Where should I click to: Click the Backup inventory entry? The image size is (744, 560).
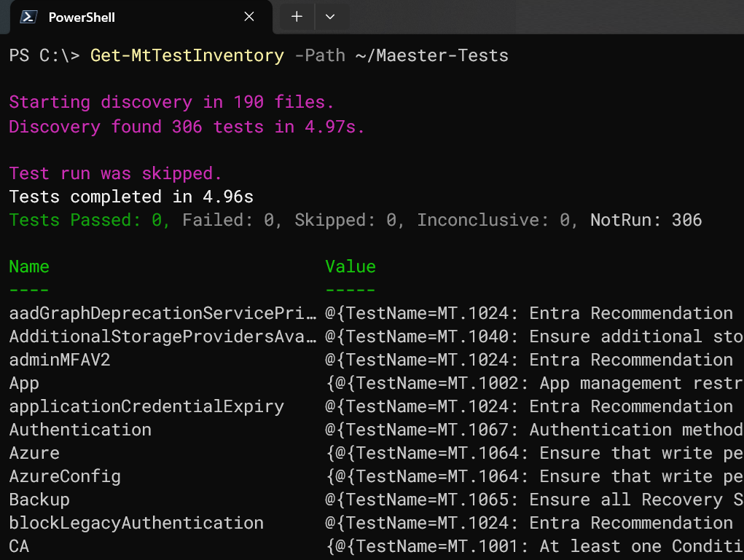point(39,500)
